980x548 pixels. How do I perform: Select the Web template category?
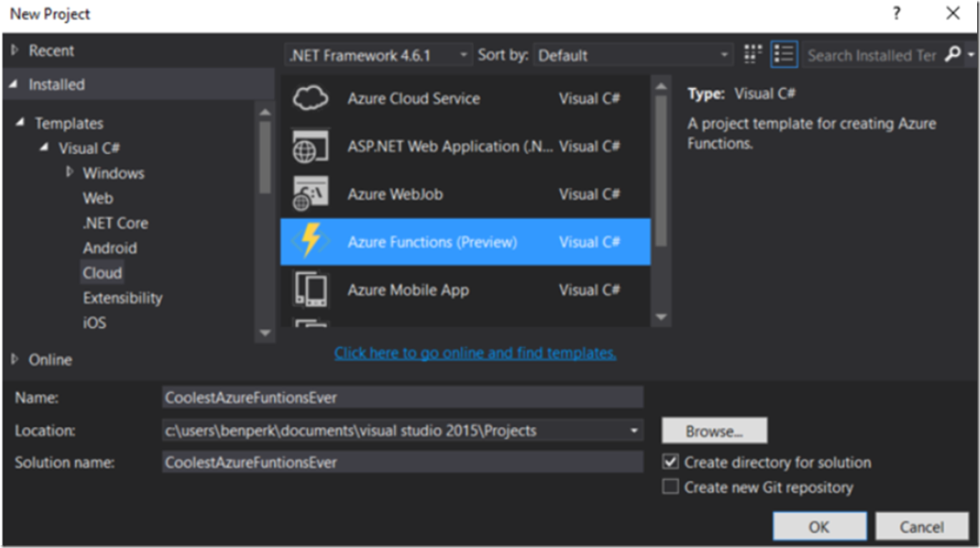[98, 197]
